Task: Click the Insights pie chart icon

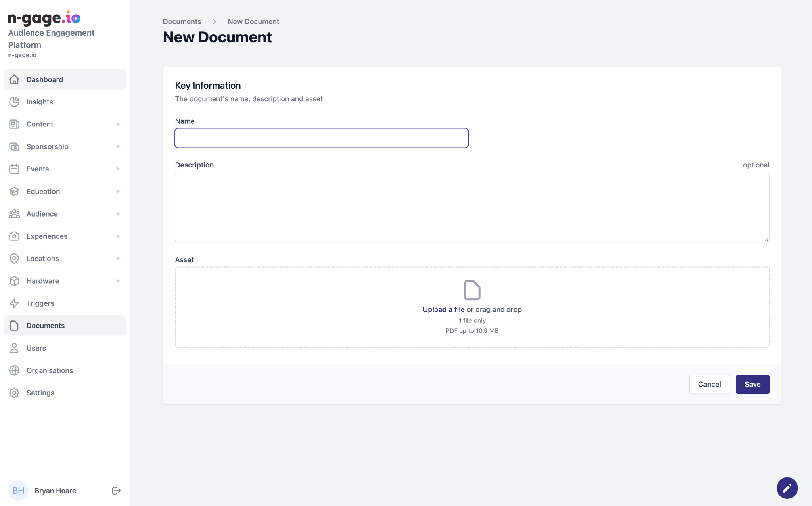Action: click(14, 102)
